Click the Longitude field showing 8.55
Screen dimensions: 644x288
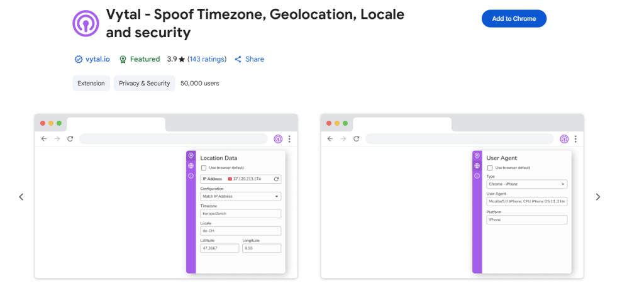click(x=262, y=248)
